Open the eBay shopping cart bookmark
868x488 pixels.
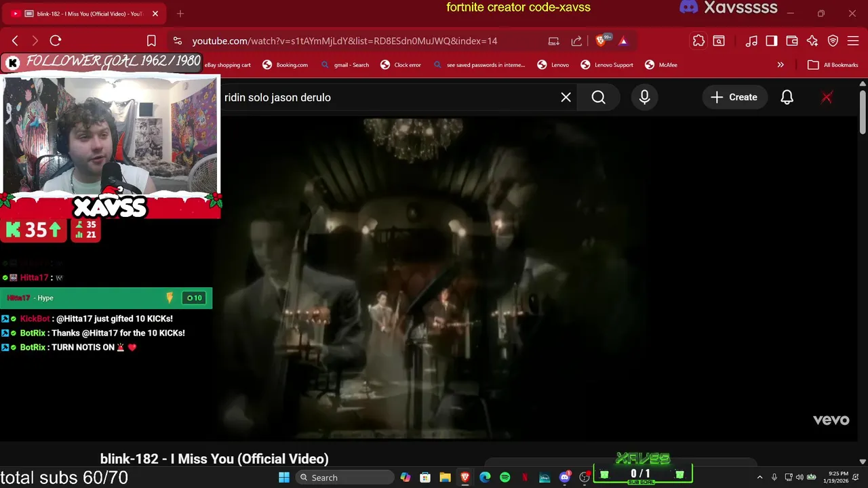coord(228,65)
